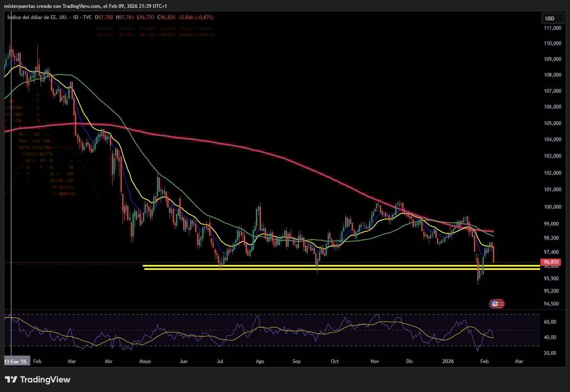
Task: Click the 95,900 price axis label
Action: click(551, 279)
